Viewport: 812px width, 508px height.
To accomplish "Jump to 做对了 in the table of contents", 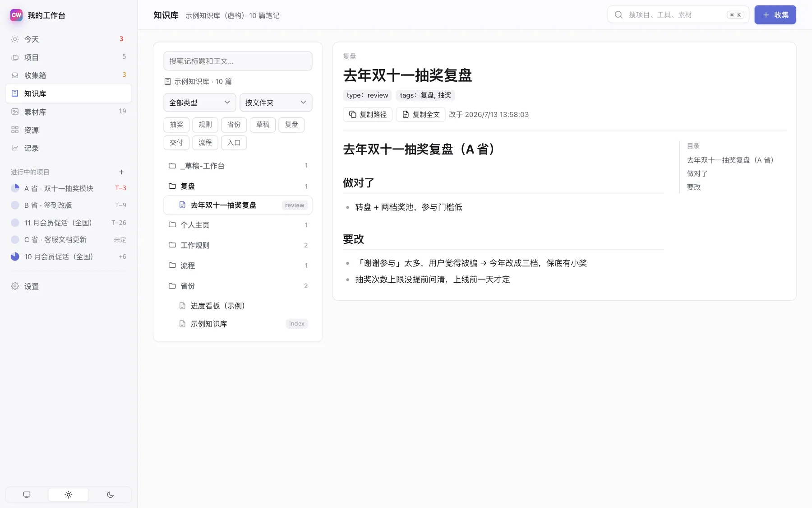I will point(697,173).
